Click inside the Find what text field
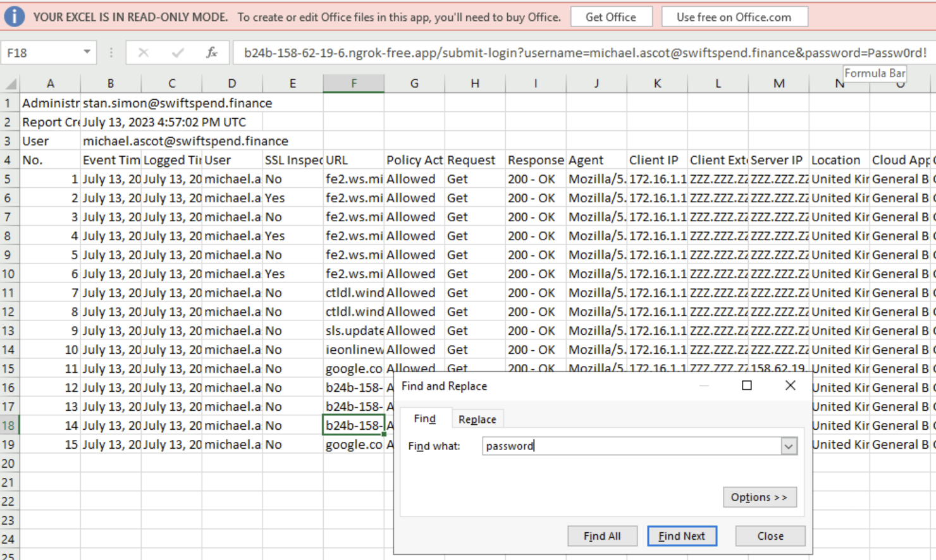 pyautogui.click(x=629, y=446)
